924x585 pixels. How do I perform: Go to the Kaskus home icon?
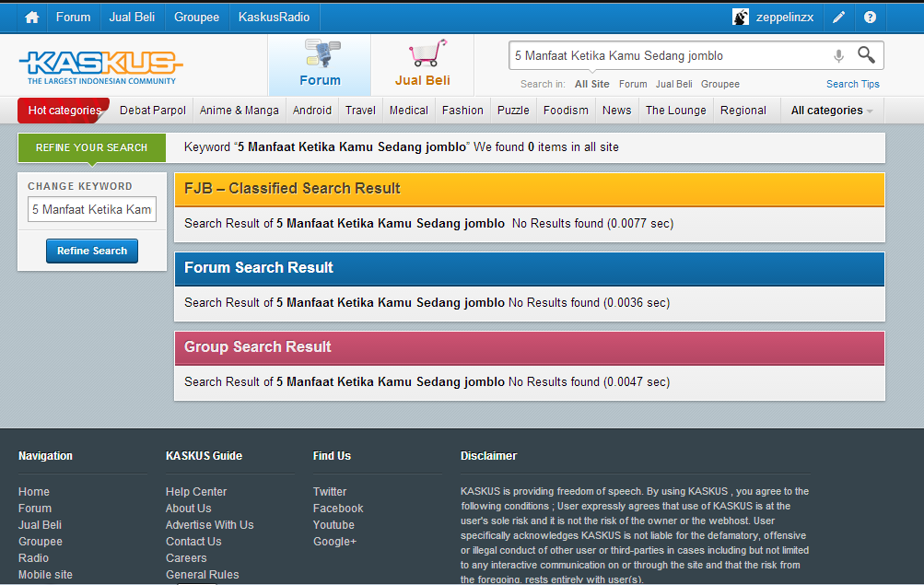click(32, 18)
